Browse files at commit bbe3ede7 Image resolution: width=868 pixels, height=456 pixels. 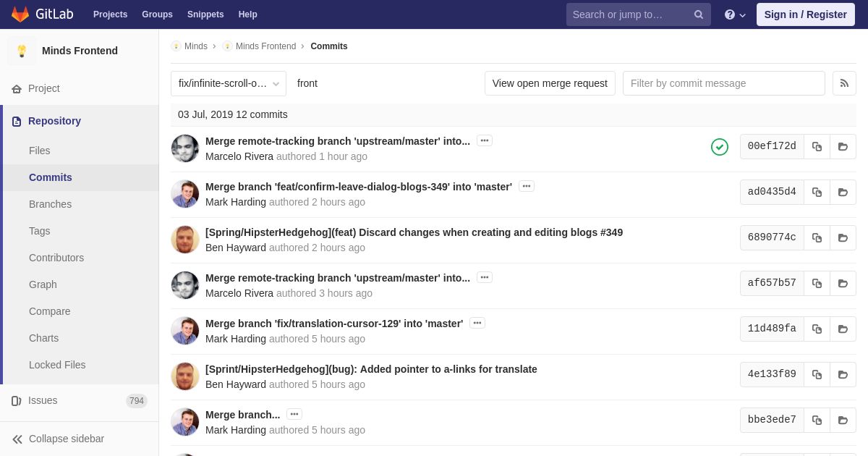click(843, 420)
